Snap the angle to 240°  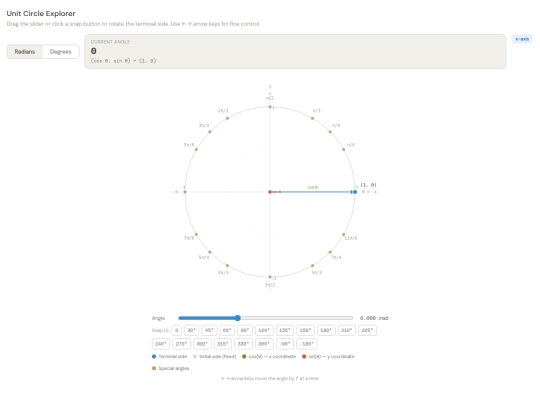(161, 344)
